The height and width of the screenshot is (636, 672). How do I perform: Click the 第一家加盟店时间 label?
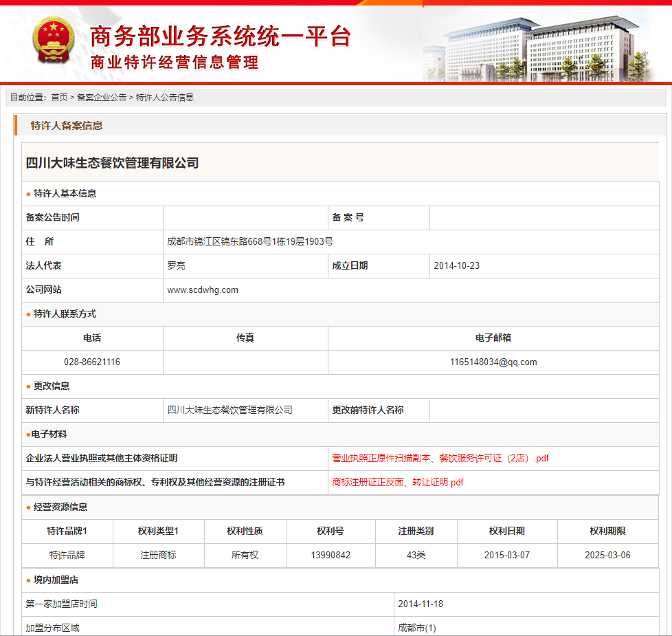(x=61, y=604)
